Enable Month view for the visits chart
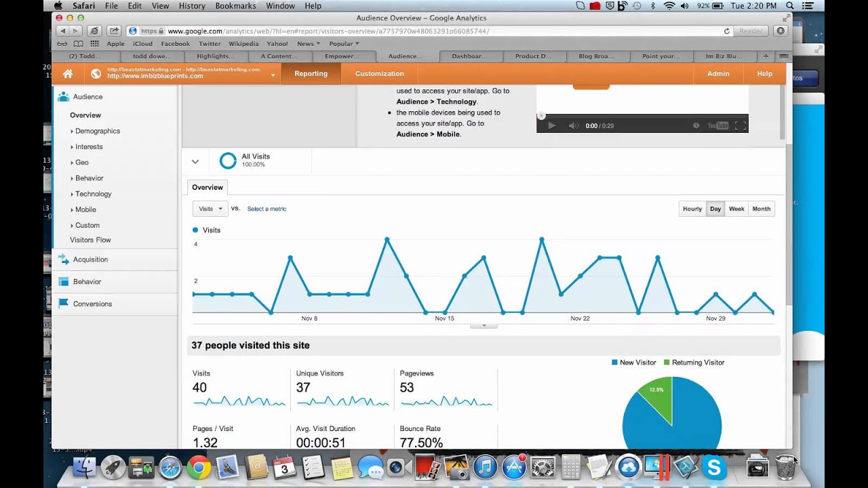This screenshot has width=868, height=488. 761,208
